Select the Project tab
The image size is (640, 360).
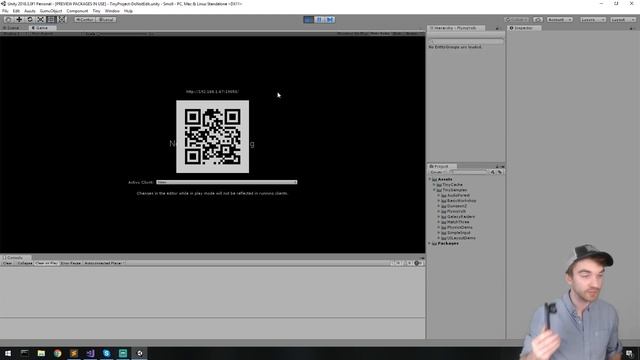442,167
